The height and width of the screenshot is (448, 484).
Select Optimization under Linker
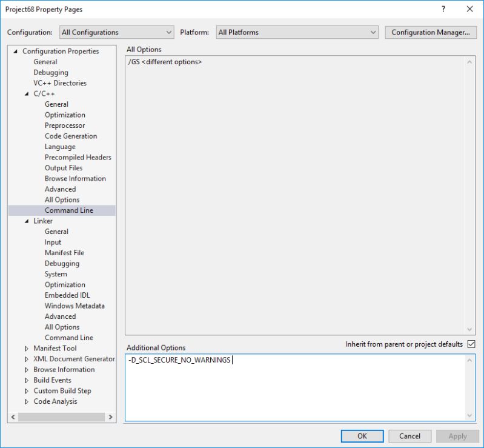[x=65, y=284]
